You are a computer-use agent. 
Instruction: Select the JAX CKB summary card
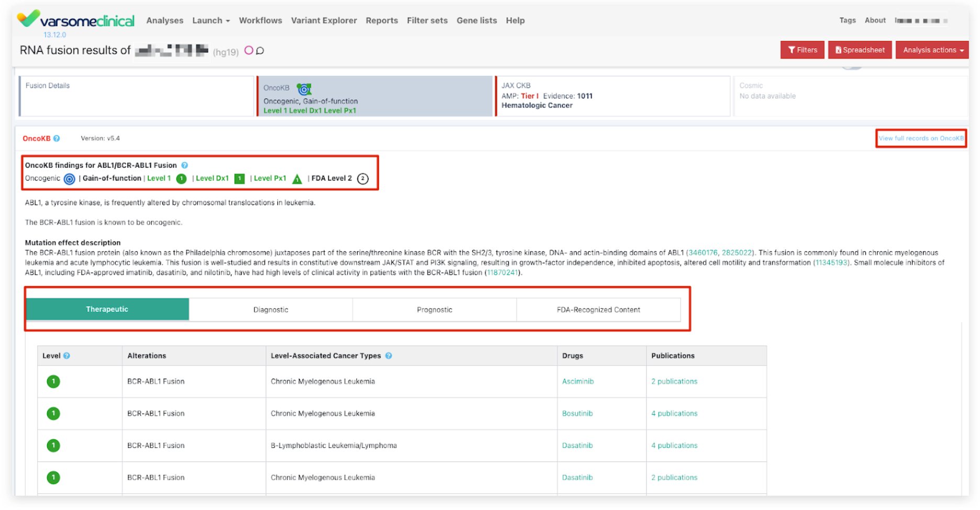point(611,96)
